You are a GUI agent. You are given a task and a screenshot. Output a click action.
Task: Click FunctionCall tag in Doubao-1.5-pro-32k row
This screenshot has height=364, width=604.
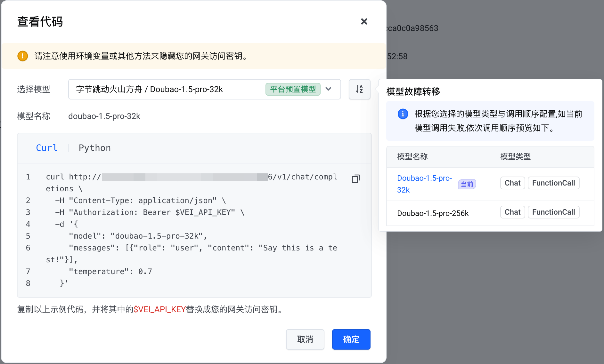pyautogui.click(x=553, y=183)
